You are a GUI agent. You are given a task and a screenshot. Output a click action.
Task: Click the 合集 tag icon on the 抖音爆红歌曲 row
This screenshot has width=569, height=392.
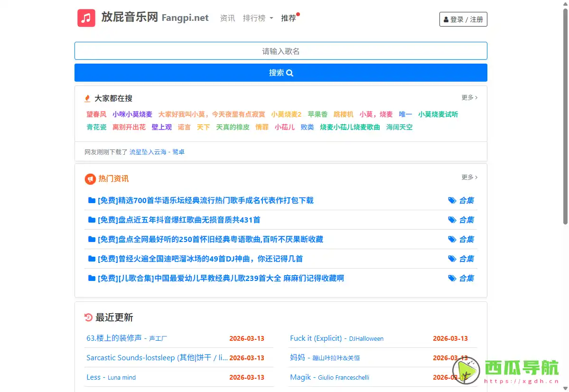point(452,220)
